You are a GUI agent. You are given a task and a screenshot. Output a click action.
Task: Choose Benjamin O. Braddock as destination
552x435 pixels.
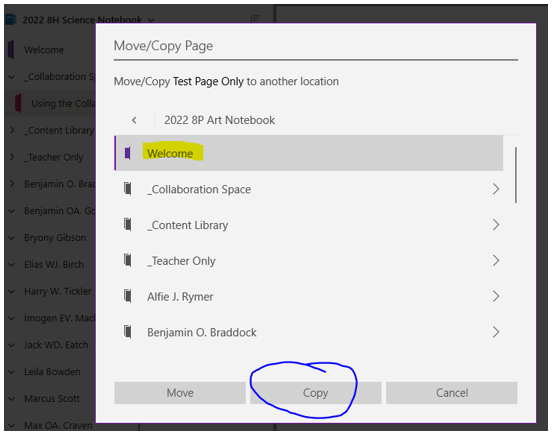309,332
